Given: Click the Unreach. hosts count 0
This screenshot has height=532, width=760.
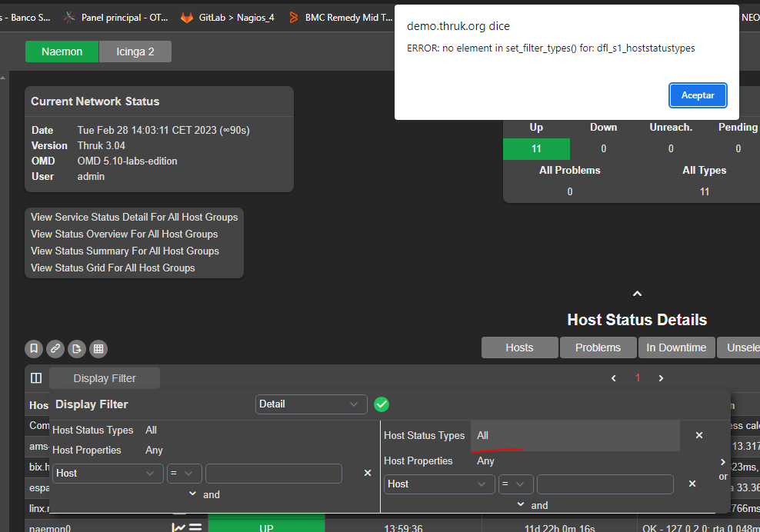Looking at the screenshot, I should point(671,148).
